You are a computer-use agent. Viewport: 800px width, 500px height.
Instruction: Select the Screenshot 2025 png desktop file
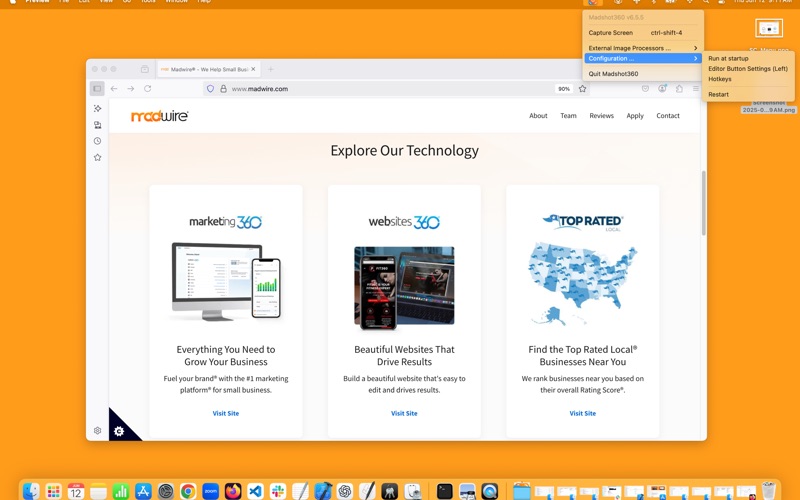coord(768,106)
